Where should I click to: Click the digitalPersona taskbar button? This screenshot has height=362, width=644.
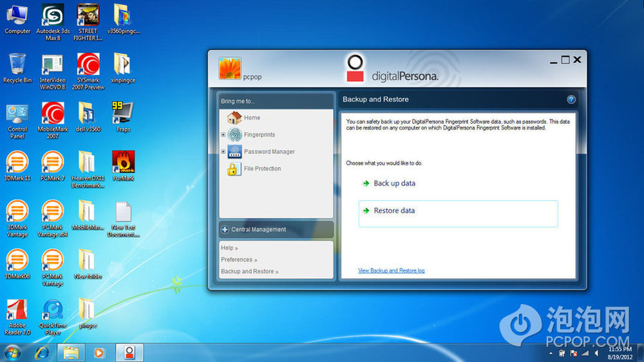click(129, 352)
